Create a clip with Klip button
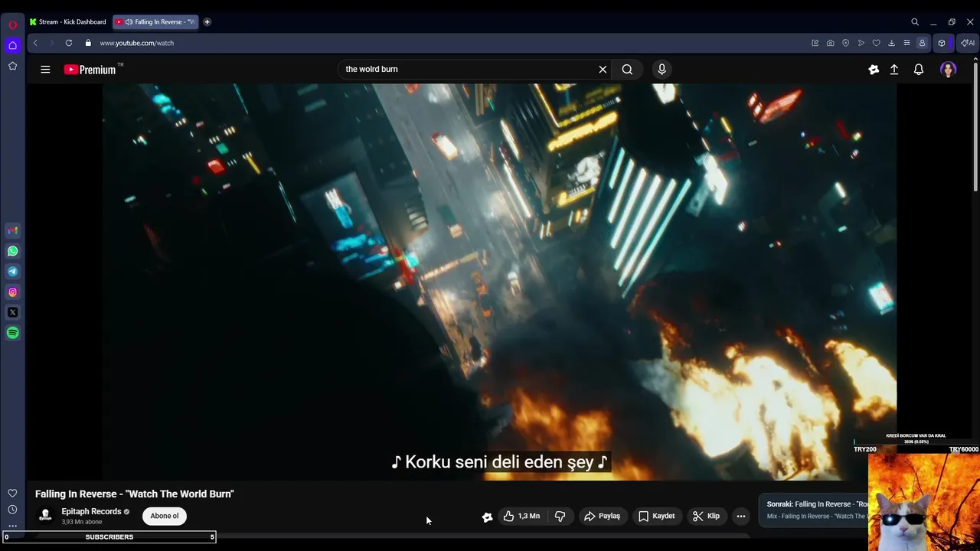The width and height of the screenshot is (980, 551). tap(706, 517)
